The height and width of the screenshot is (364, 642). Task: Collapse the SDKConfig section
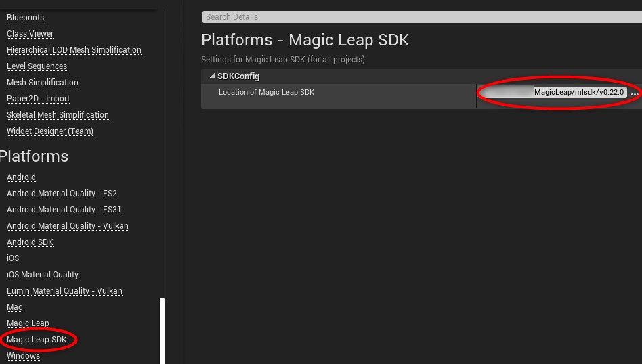coord(212,76)
